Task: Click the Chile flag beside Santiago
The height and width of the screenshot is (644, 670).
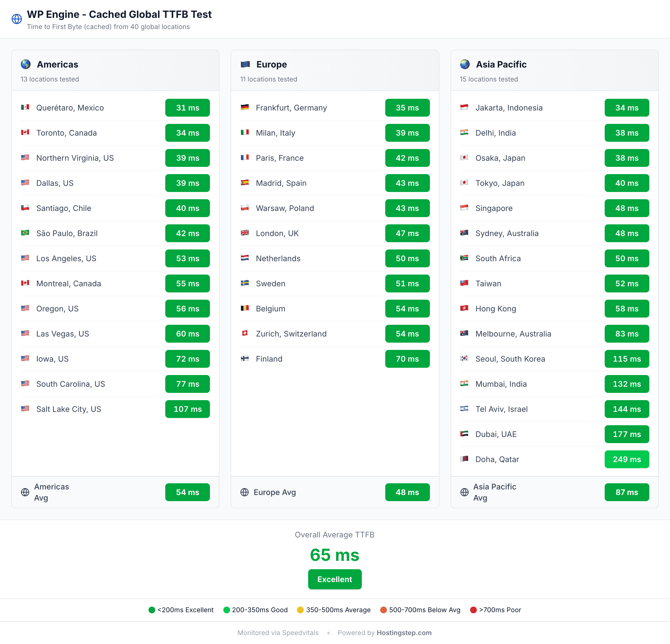Action: pos(25,208)
